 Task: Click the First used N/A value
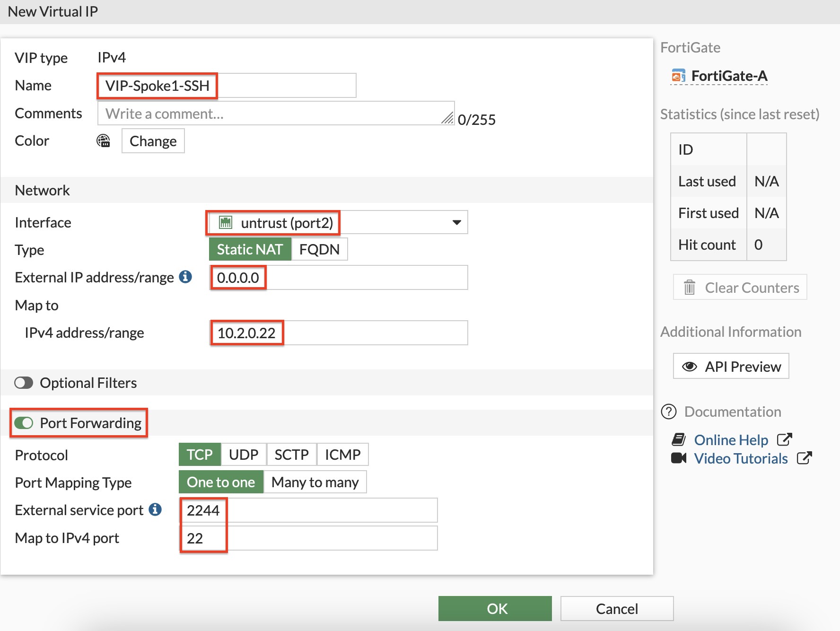[766, 213]
